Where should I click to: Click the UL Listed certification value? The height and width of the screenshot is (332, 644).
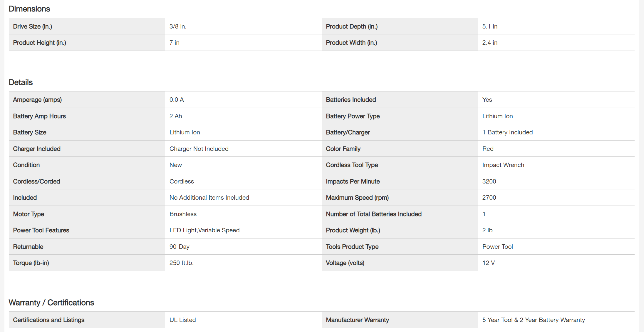click(x=183, y=320)
